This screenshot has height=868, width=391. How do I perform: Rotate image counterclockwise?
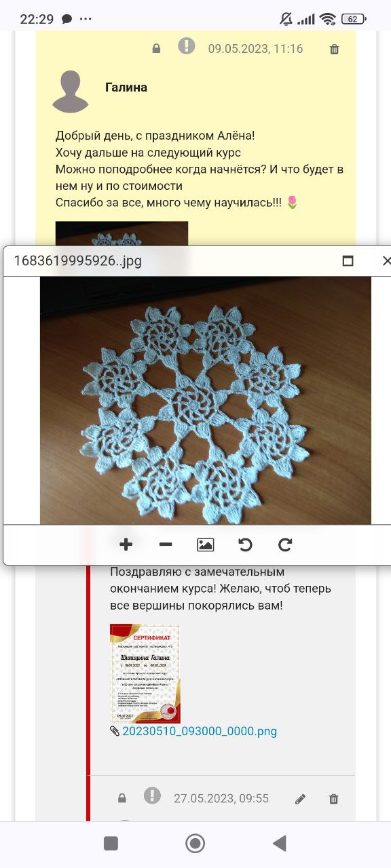(246, 545)
